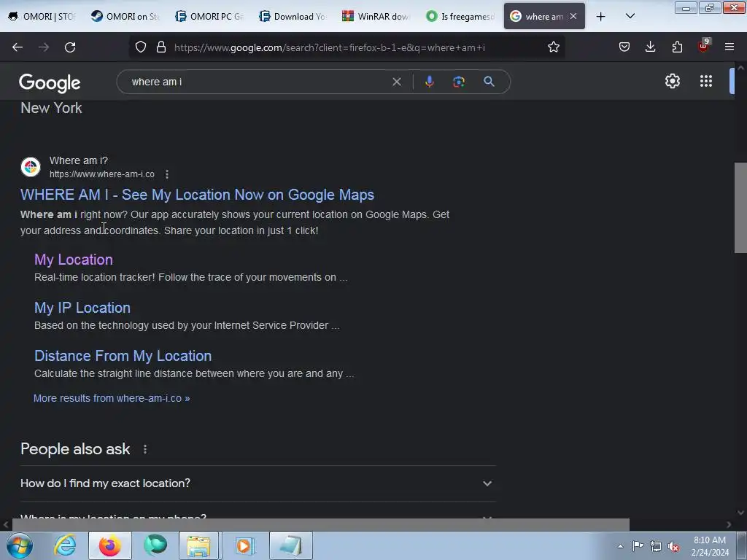Screen dimensions: 747x560
Task: Save page to Pocket
Action: click(x=624, y=47)
